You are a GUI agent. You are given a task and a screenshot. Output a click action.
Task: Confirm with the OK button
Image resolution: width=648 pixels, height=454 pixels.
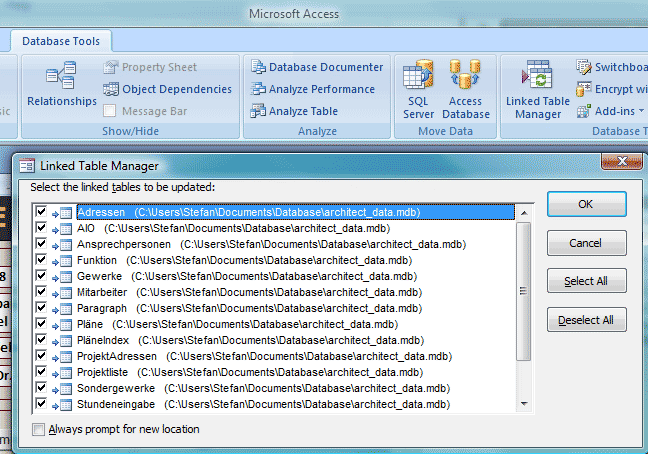click(586, 204)
